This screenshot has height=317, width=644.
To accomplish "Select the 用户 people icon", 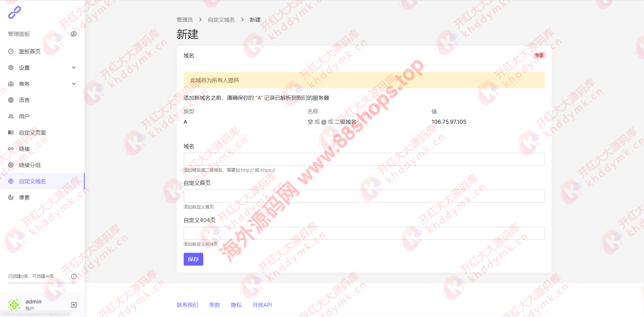I will (11, 116).
